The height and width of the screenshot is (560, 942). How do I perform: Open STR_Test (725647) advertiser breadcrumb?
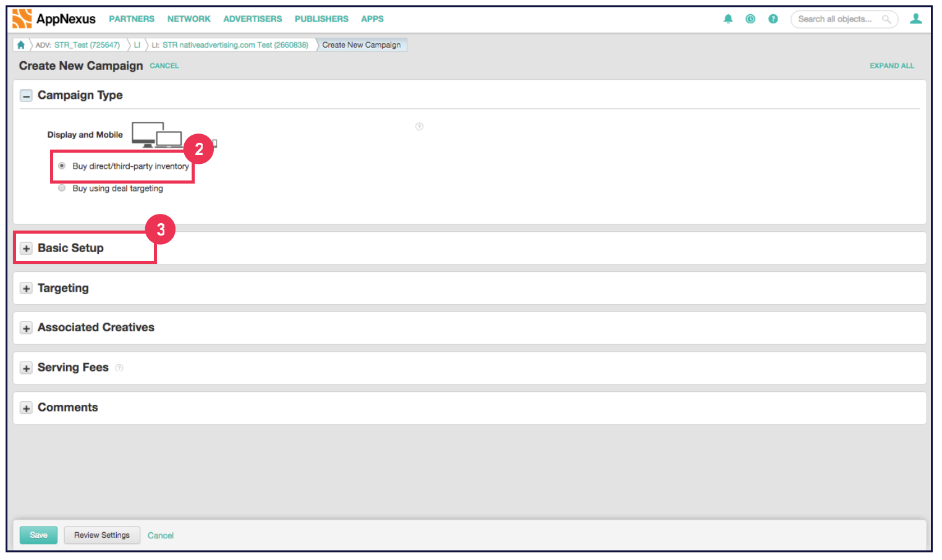(87, 45)
